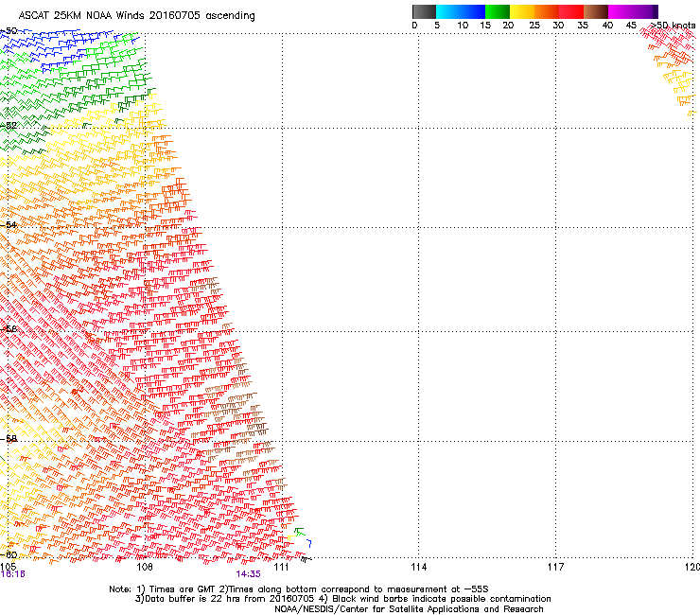Click the NOAA/NESDIS Center credit line

pos(409,609)
